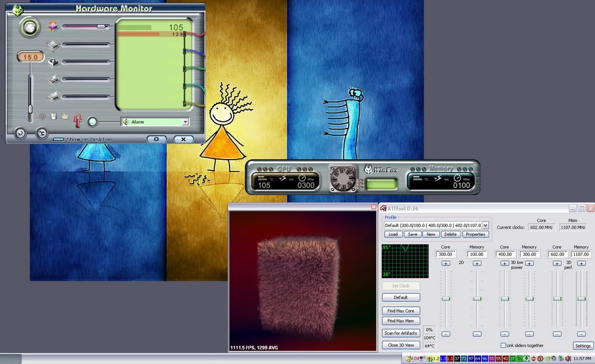Screen dimensions: 595x364
Task: Click the red thermometer icon
Action: (78, 120)
